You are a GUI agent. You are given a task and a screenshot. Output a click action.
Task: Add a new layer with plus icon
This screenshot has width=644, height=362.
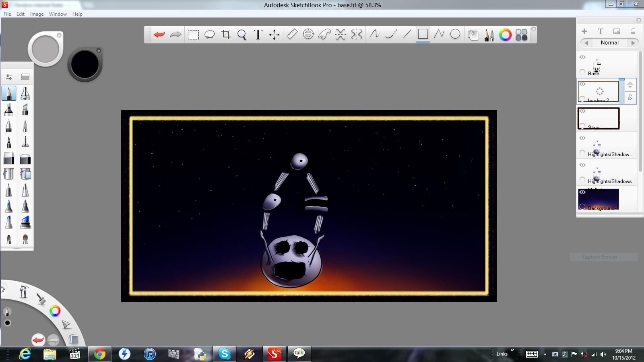coord(584,31)
